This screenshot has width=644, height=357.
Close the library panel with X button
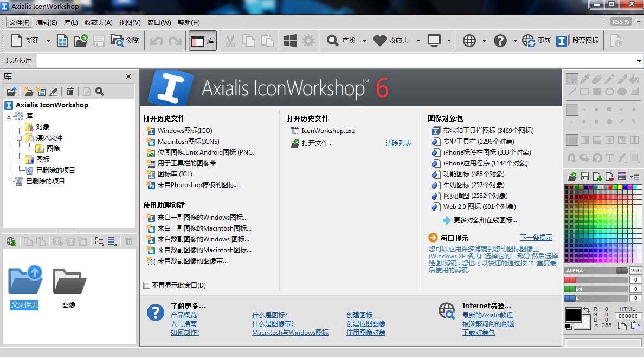pyautogui.click(x=128, y=76)
